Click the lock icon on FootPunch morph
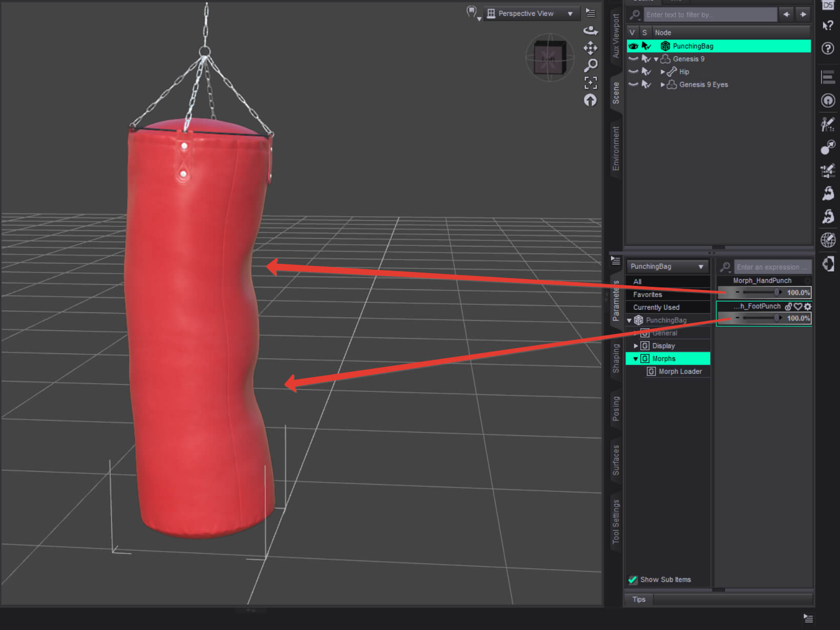 (788, 306)
